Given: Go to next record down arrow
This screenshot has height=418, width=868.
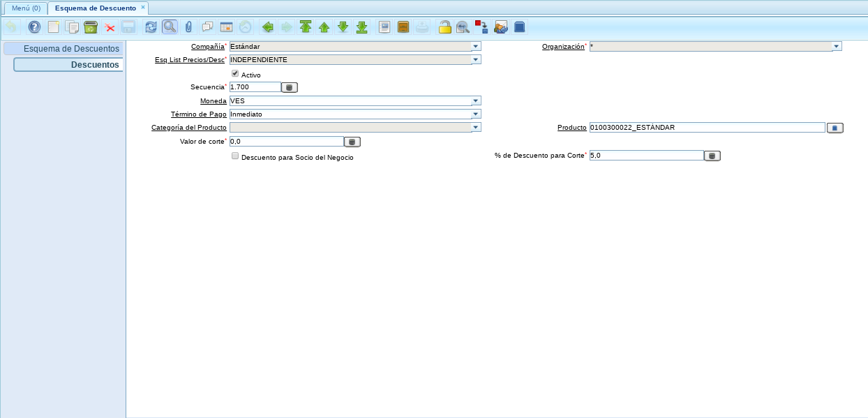Looking at the screenshot, I should click(x=343, y=27).
